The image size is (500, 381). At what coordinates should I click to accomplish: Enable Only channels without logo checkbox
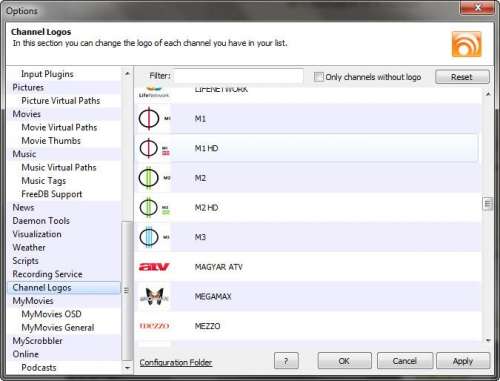pyautogui.click(x=319, y=77)
